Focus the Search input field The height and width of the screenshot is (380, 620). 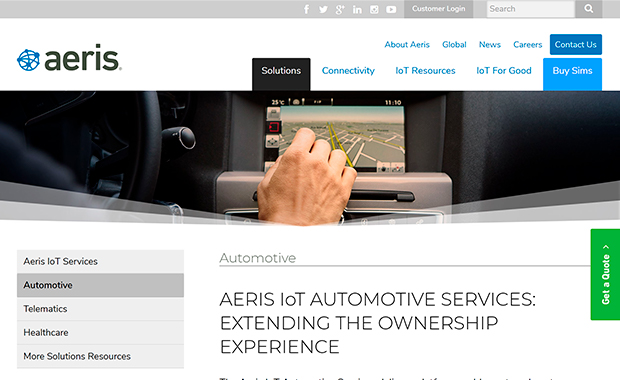coord(531,9)
